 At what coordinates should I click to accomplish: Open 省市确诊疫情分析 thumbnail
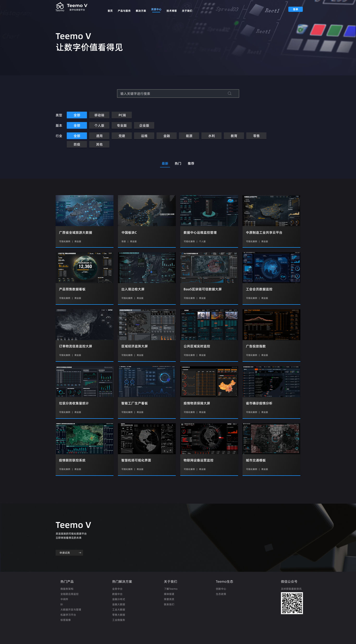pyautogui.click(x=271, y=382)
